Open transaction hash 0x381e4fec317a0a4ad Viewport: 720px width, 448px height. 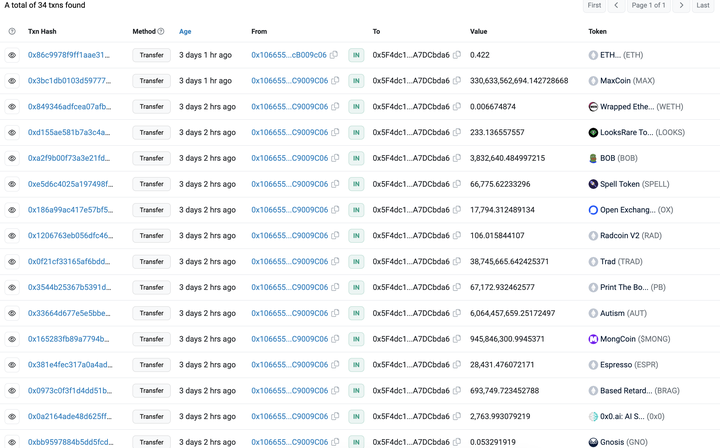(x=70, y=365)
